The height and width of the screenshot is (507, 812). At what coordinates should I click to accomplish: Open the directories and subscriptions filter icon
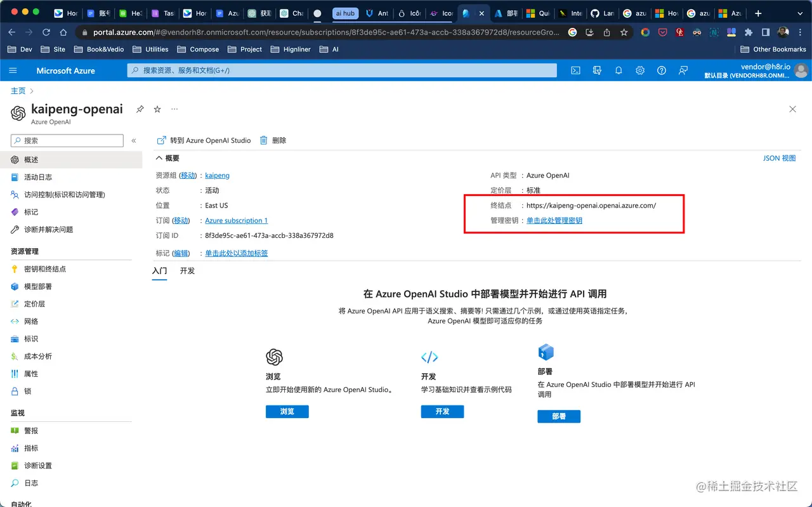pyautogui.click(x=597, y=70)
